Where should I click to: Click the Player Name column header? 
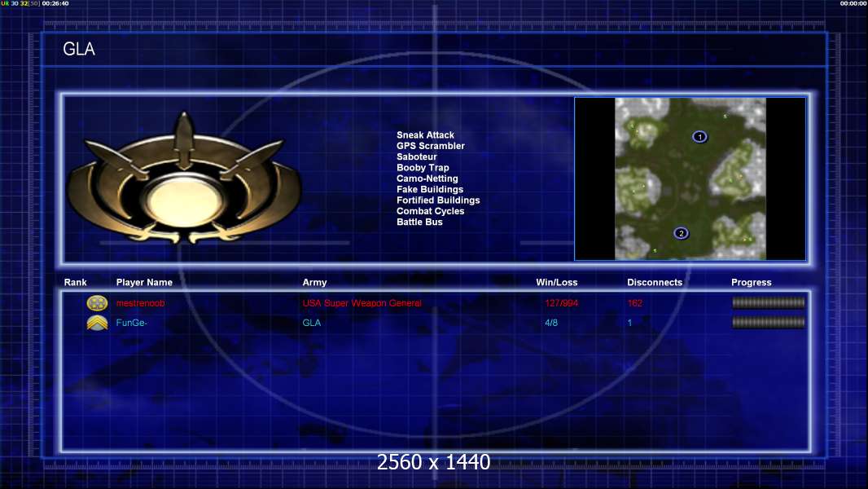point(144,283)
